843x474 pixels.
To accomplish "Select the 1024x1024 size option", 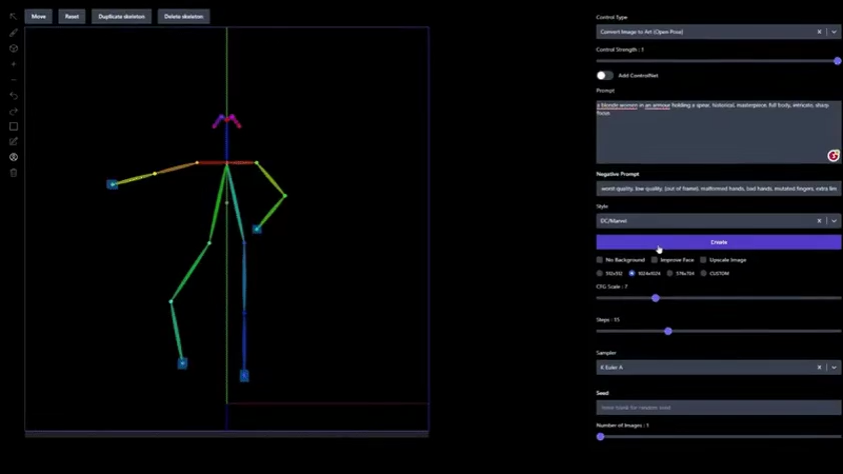I will (632, 273).
